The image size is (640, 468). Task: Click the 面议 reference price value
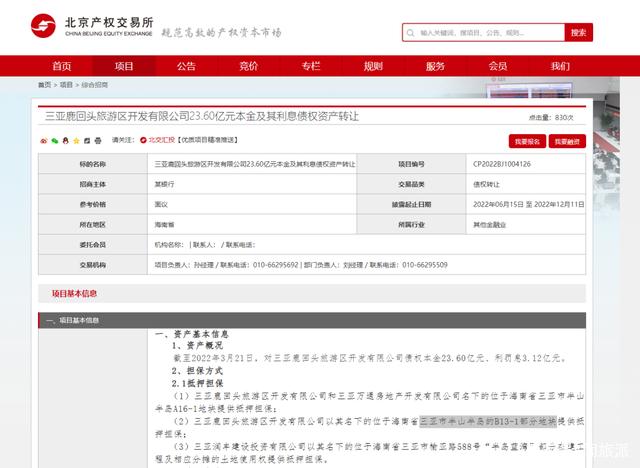[161, 204]
